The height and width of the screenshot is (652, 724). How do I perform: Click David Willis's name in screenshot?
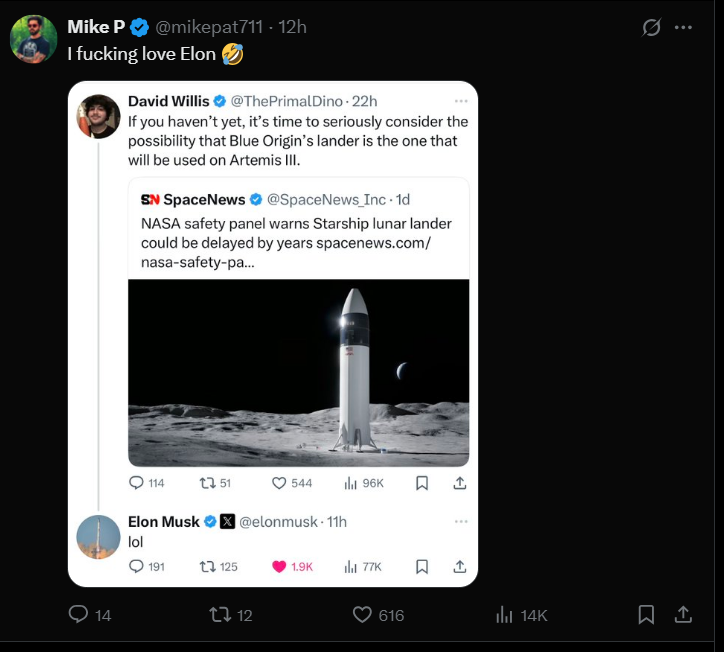[169, 101]
